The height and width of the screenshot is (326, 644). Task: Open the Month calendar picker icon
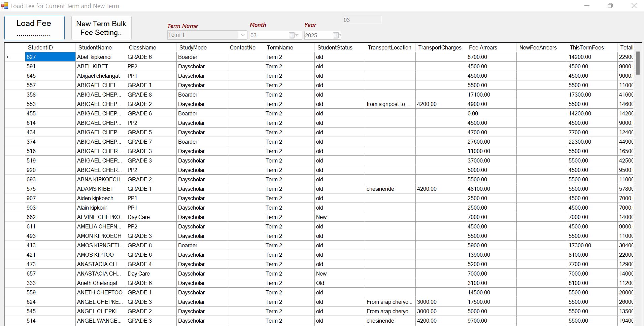pos(292,35)
